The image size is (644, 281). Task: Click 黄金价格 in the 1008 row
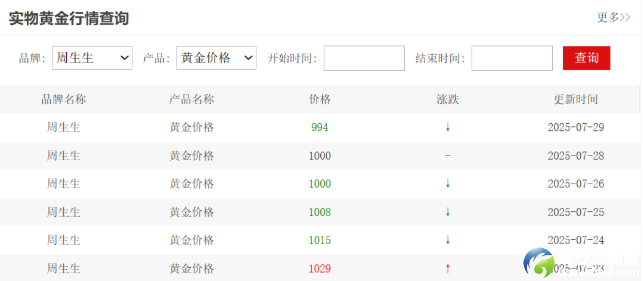pyautogui.click(x=192, y=212)
